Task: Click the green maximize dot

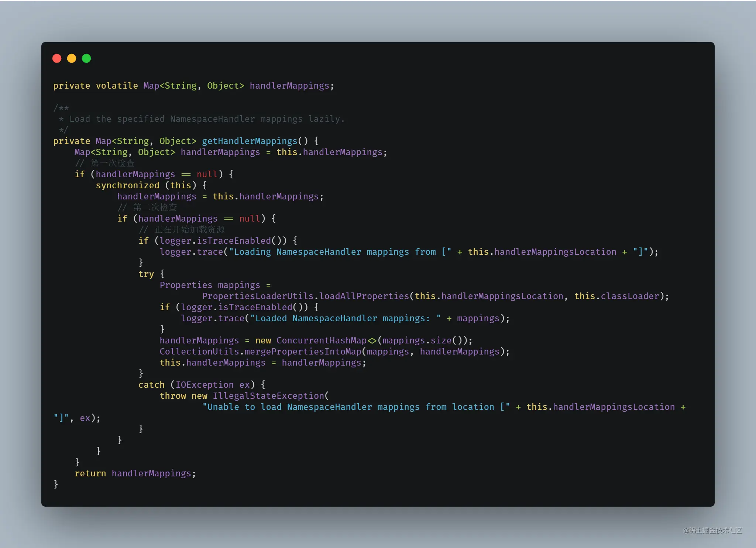Action: [86, 58]
